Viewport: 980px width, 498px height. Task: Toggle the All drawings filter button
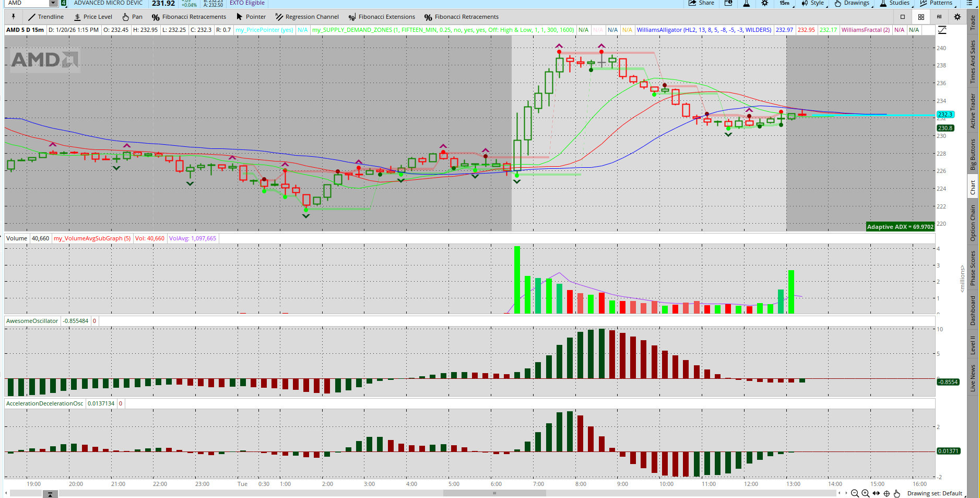coord(939,17)
